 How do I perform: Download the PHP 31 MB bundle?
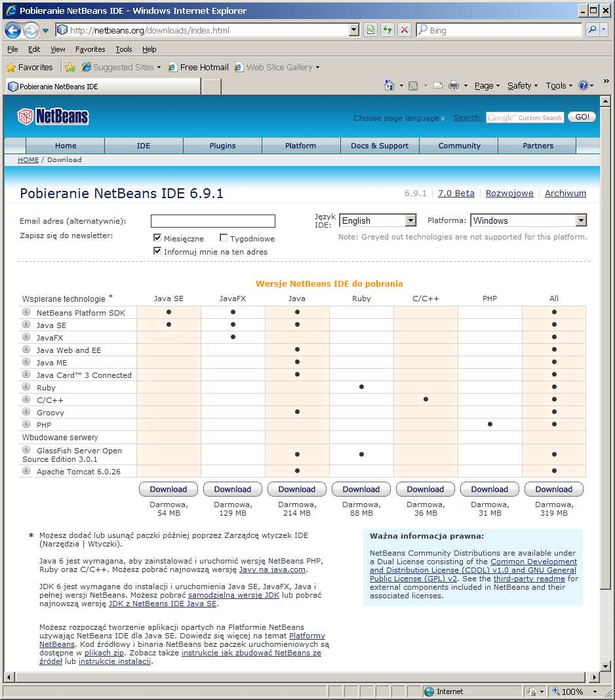pos(490,489)
